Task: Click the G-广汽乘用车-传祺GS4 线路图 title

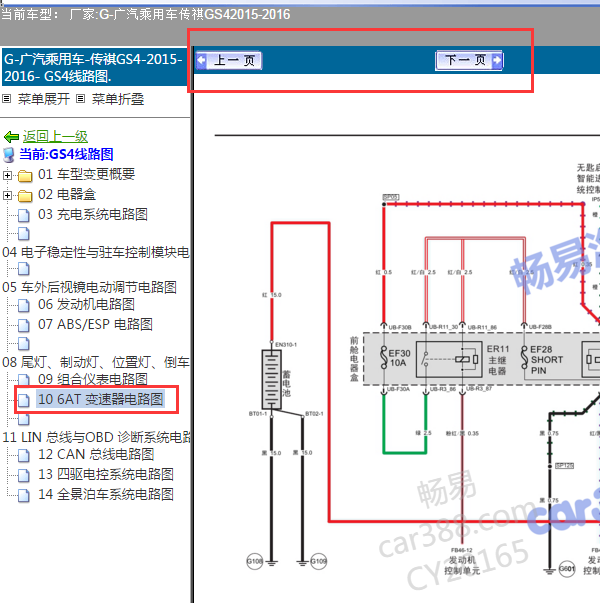Action: (x=94, y=67)
